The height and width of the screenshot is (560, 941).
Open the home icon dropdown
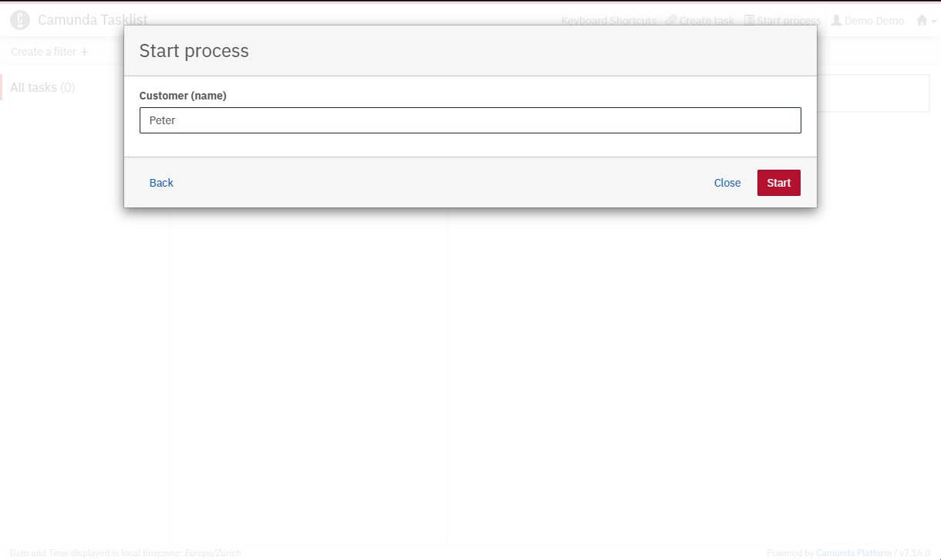tap(926, 21)
